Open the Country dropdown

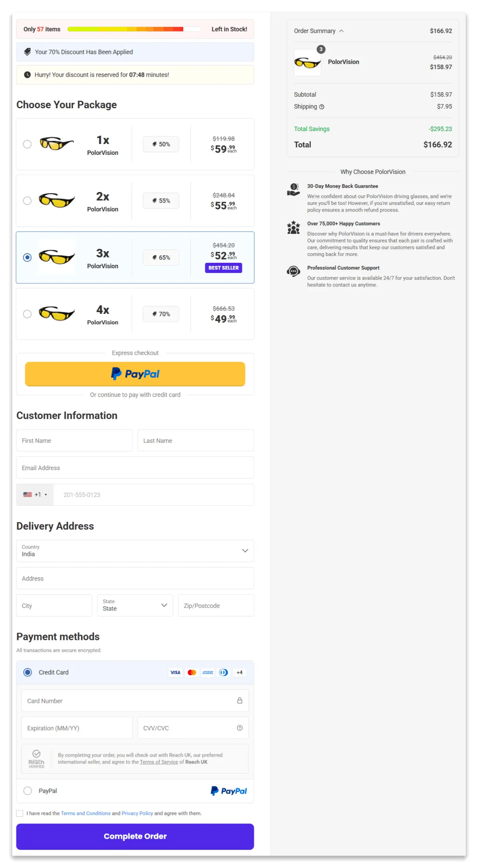click(245, 551)
